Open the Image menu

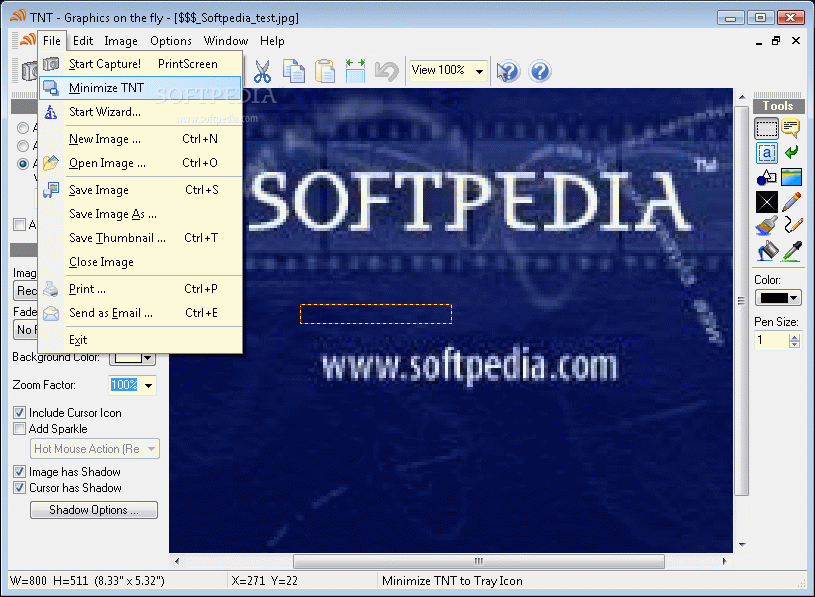point(121,41)
